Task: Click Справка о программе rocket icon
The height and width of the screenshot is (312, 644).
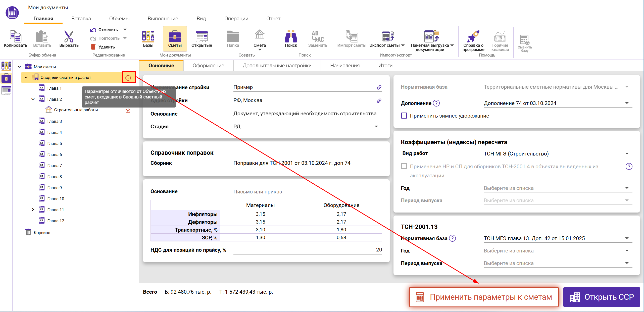Action: click(473, 37)
